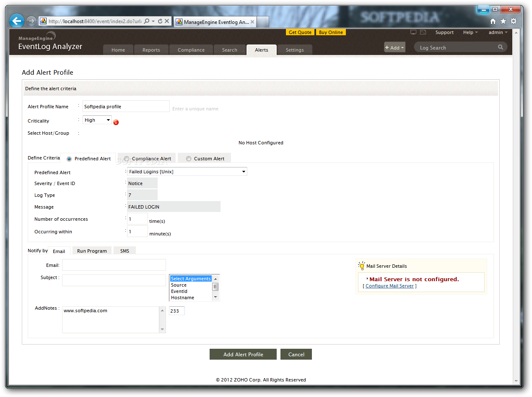This screenshot has width=532, height=397.
Task: Click the ManageEngine EventLog Analyzer logo
Action: (x=50, y=42)
